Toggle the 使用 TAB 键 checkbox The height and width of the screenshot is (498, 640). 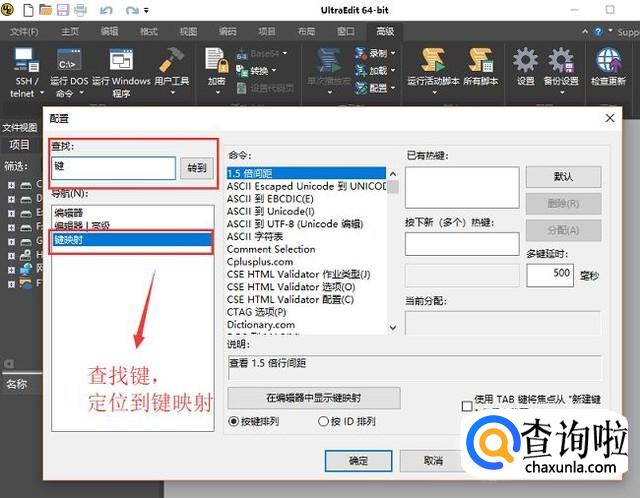[x=467, y=406]
